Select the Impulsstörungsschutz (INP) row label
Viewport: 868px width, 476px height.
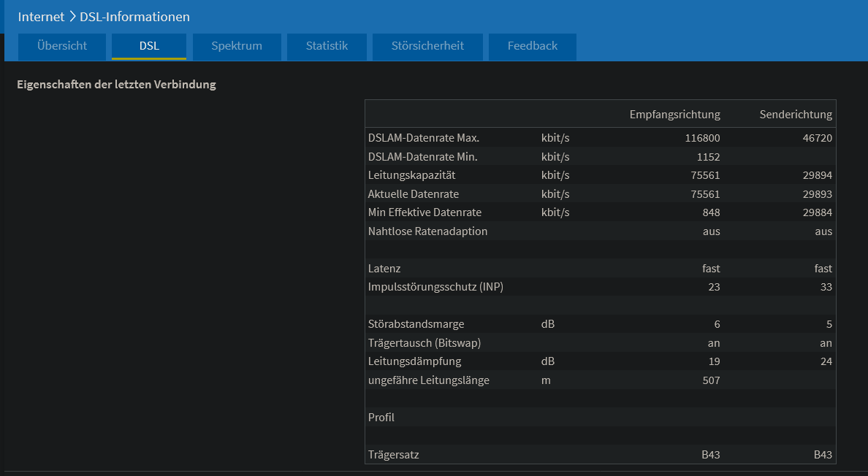click(x=435, y=287)
